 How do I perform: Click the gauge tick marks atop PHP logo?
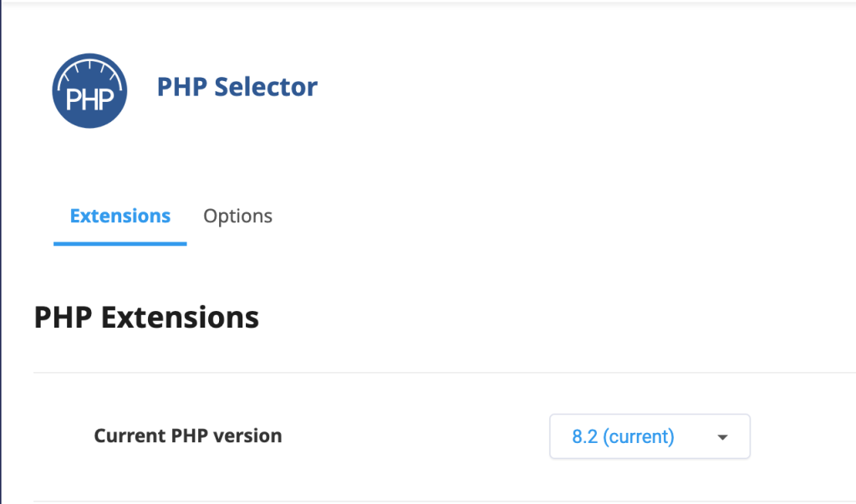[x=89, y=64]
